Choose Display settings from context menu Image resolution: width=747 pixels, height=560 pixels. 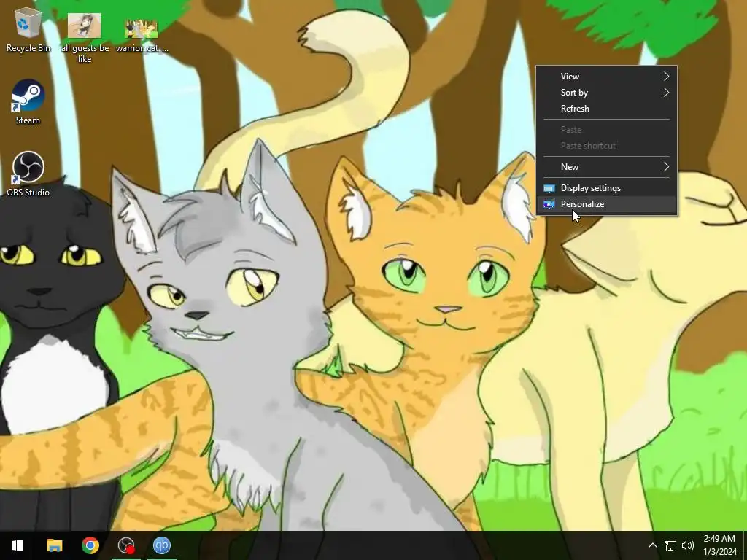606,188
